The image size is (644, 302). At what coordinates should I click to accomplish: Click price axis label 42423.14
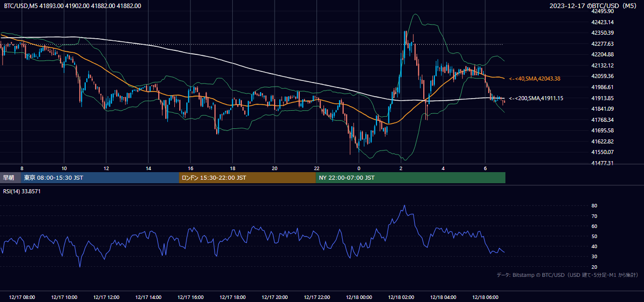602,22
